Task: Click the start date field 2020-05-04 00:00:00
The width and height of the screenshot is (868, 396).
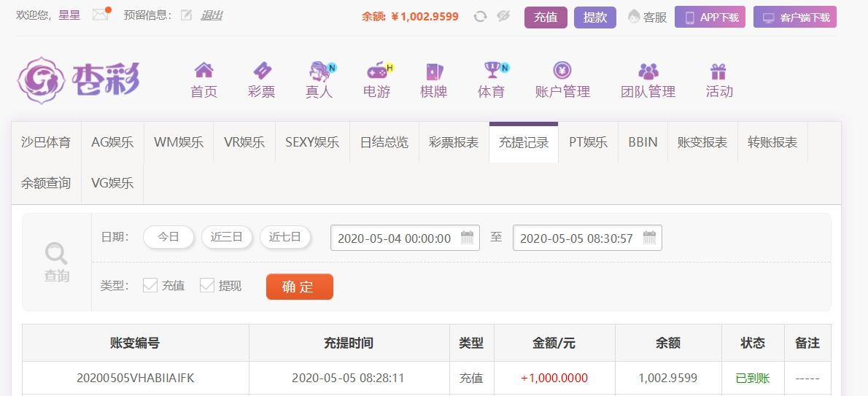Action: 405,238
